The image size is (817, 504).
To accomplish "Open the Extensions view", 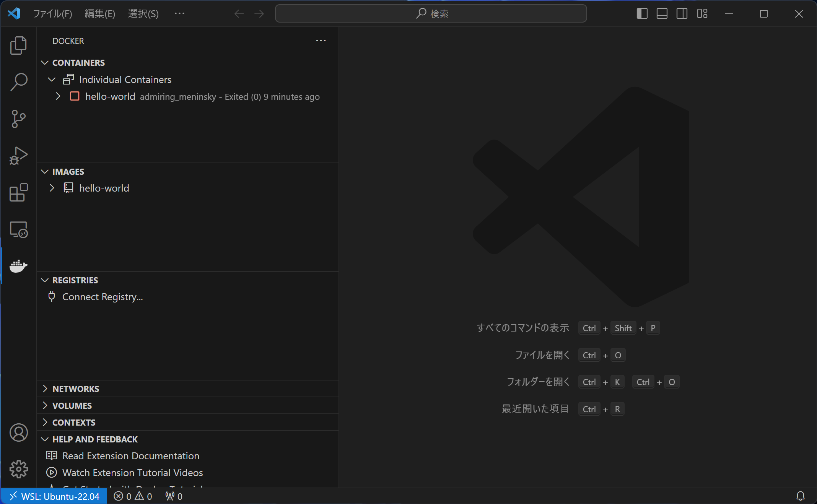I will [x=18, y=193].
